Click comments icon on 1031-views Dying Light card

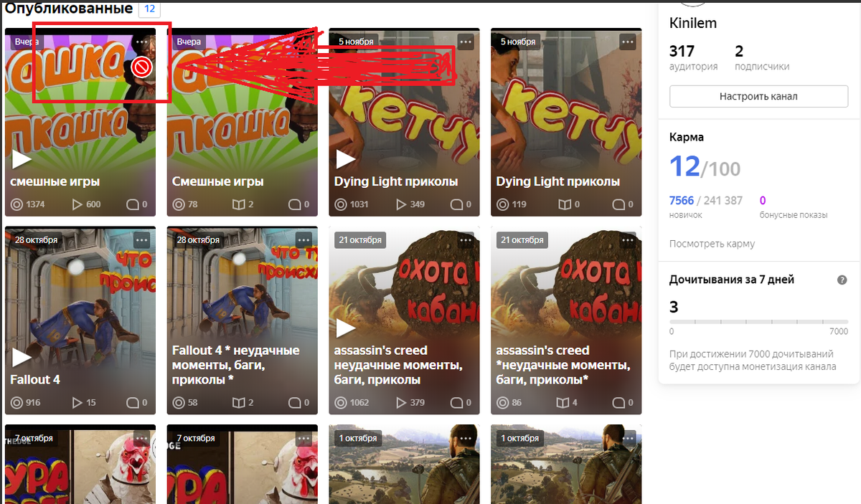456,204
